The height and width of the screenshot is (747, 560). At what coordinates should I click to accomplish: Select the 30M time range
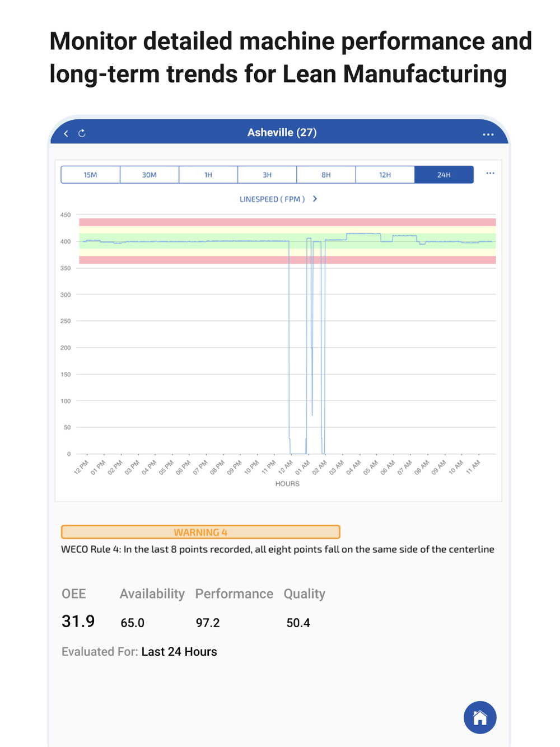tap(150, 175)
